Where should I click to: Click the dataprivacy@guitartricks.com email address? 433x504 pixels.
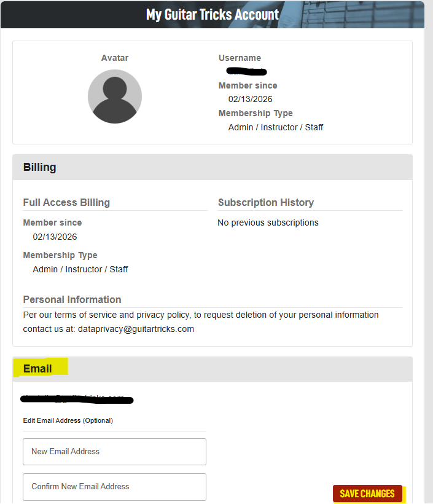click(136, 329)
